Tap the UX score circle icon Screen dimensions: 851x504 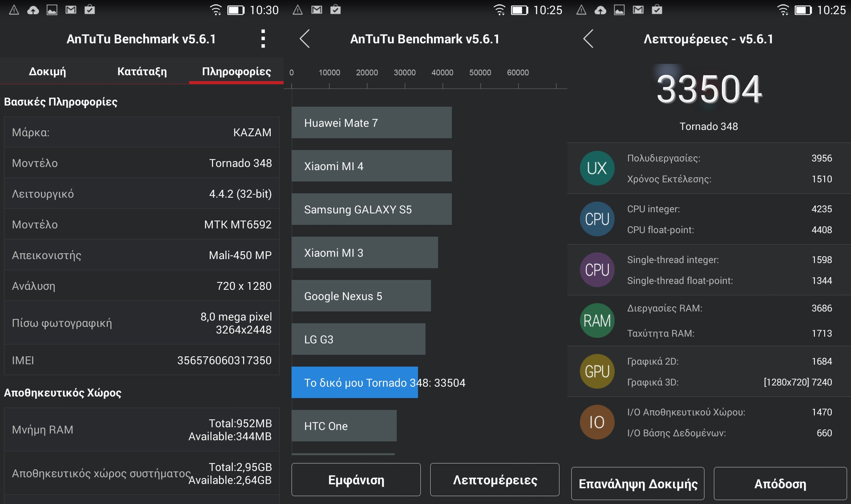[x=597, y=168]
